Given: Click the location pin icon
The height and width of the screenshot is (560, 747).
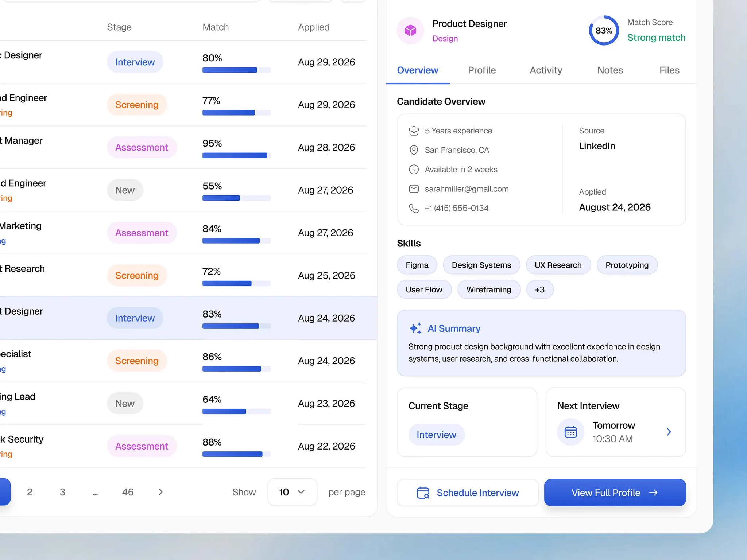Looking at the screenshot, I should coord(414,150).
